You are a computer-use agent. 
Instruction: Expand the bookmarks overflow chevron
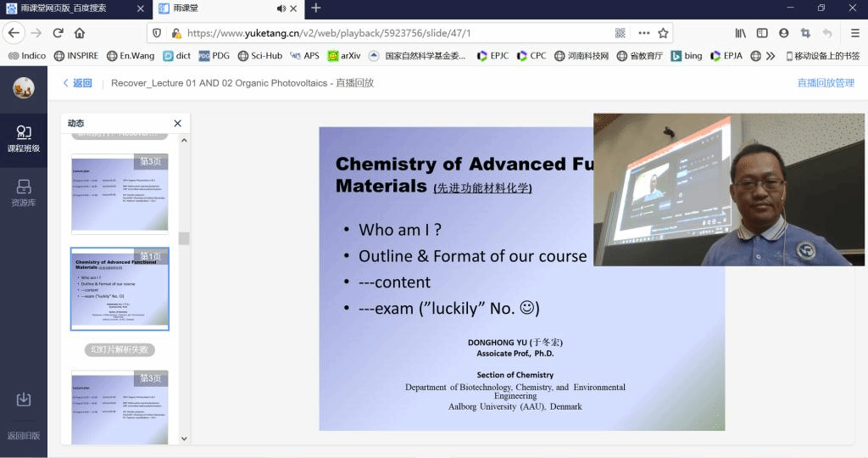coord(771,56)
